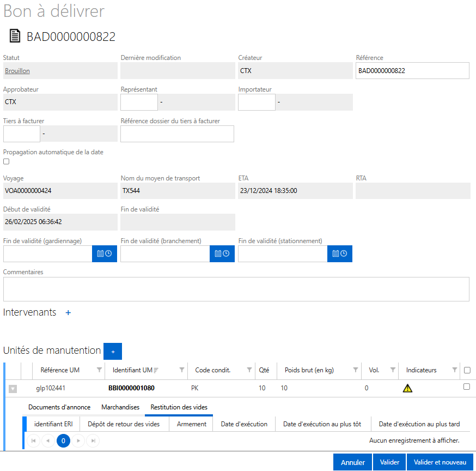Image resolution: width=476 pixels, height=471 pixels.
Task: Open filter for Référence UM column
Action: tap(99, 370)
